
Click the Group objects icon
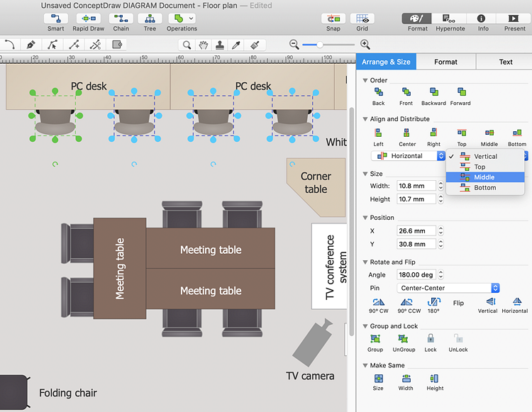375,340
